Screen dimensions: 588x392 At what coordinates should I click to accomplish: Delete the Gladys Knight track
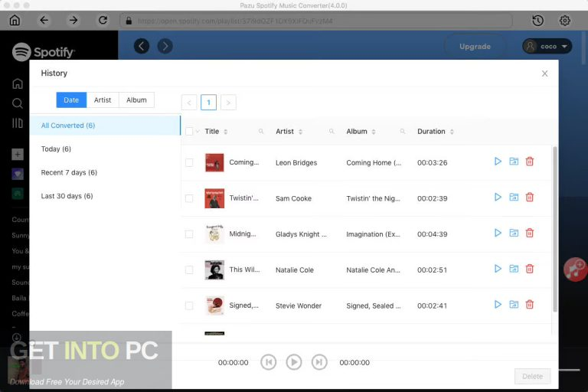pyautogui.click(x=530, y=233)
